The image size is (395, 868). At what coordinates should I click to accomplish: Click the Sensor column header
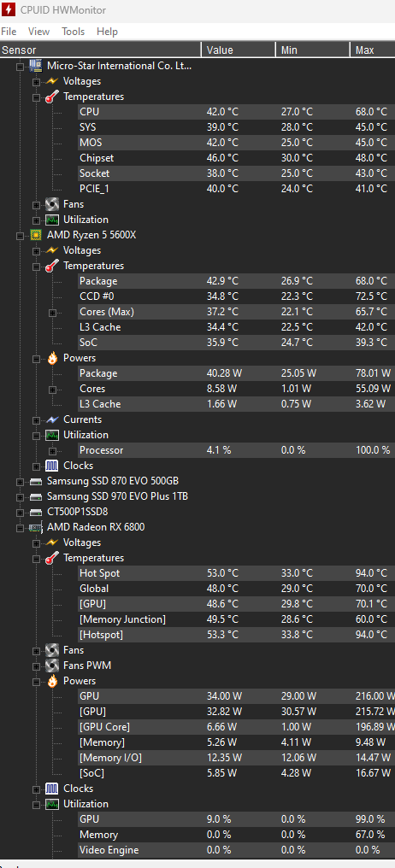coord(100,50)
